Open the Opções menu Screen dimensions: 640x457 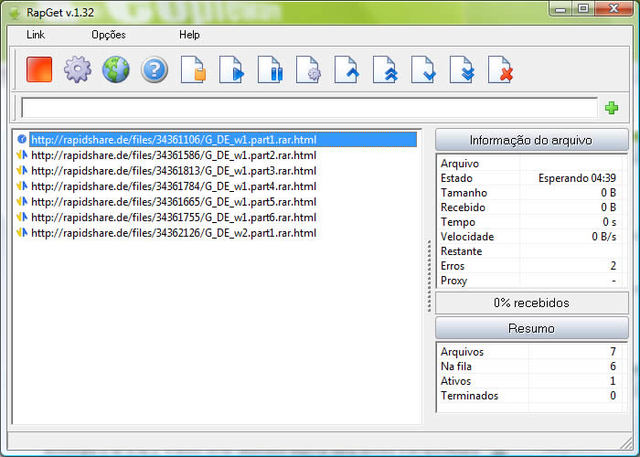point(108,35)
